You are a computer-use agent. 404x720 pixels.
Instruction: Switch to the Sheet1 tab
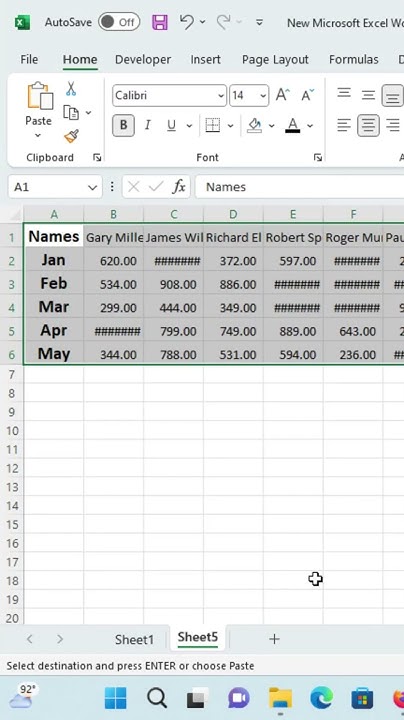click(134, 640)
